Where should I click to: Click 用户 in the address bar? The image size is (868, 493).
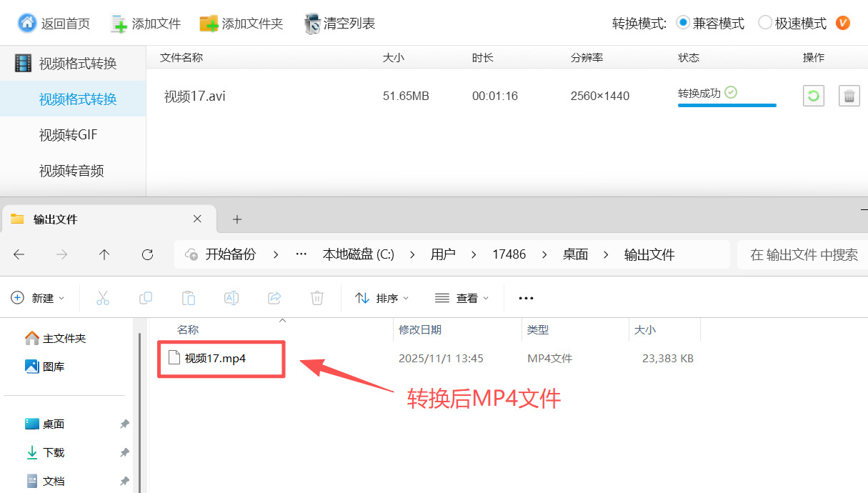tap(443, 254)
